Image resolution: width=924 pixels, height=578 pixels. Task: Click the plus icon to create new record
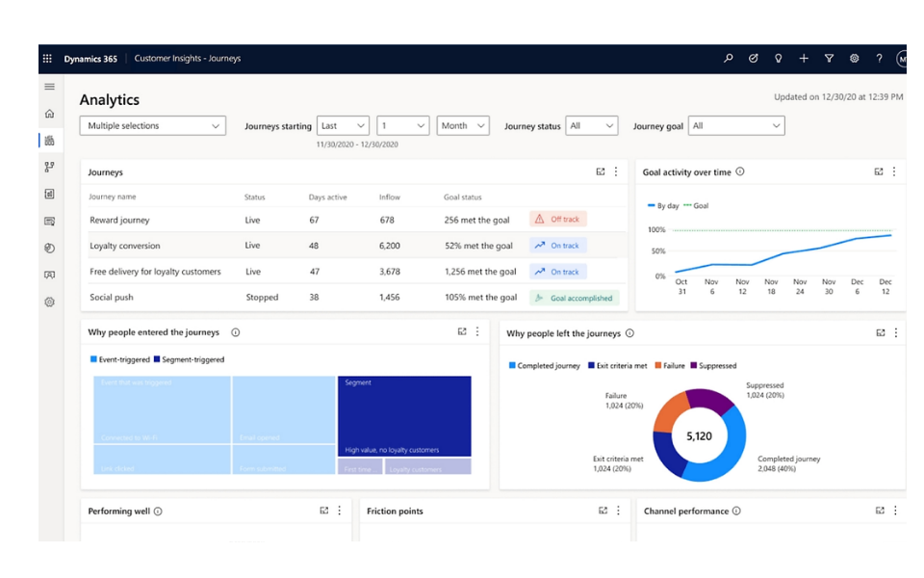[x=803, y=59]
